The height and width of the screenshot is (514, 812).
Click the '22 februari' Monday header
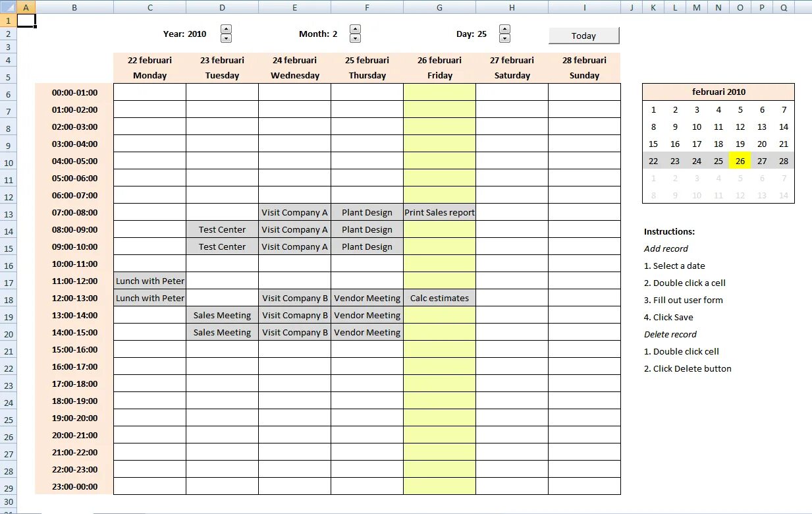click(x=150, y=60)
